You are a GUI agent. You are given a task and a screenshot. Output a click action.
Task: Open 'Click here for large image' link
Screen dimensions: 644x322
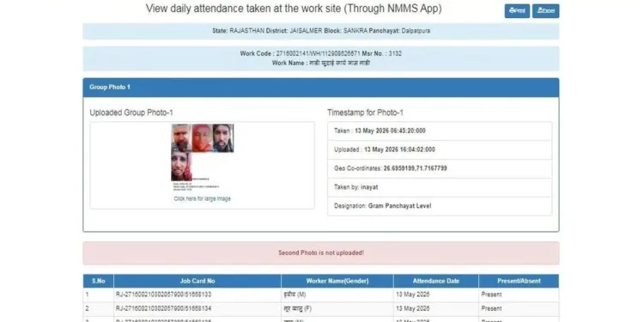point(202,199)
